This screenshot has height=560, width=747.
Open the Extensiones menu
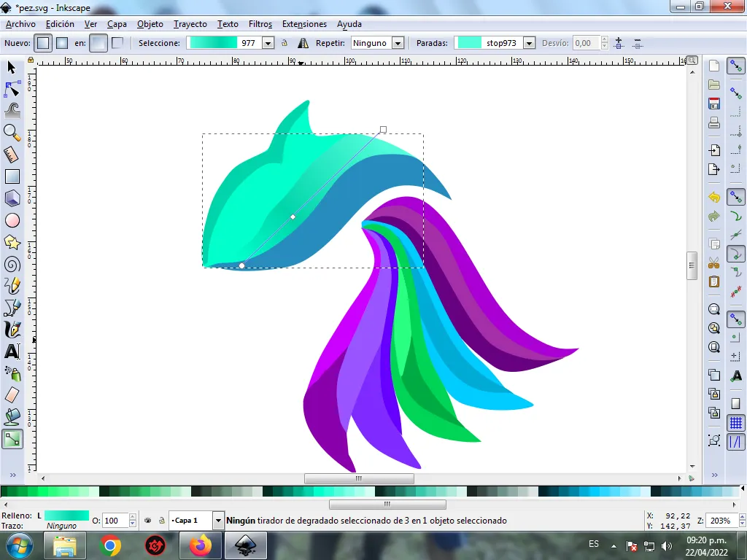[304, 24]
